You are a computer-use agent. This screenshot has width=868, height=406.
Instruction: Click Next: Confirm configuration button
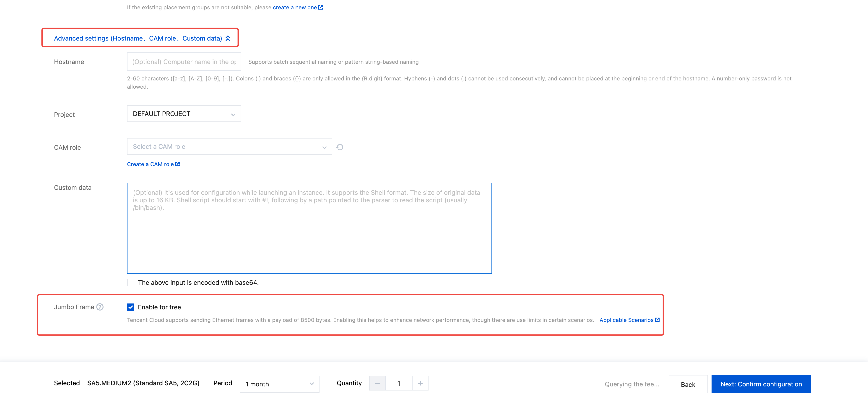(761, 384)
